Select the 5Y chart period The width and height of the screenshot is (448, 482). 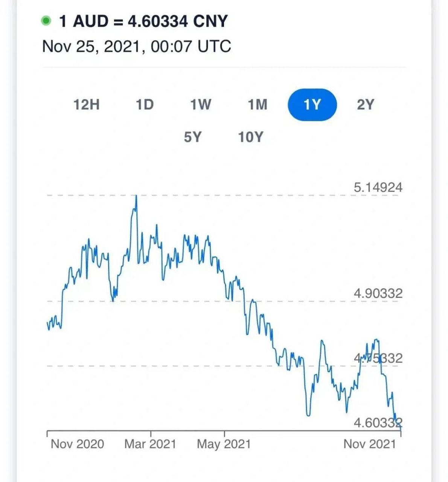point(193,137)
